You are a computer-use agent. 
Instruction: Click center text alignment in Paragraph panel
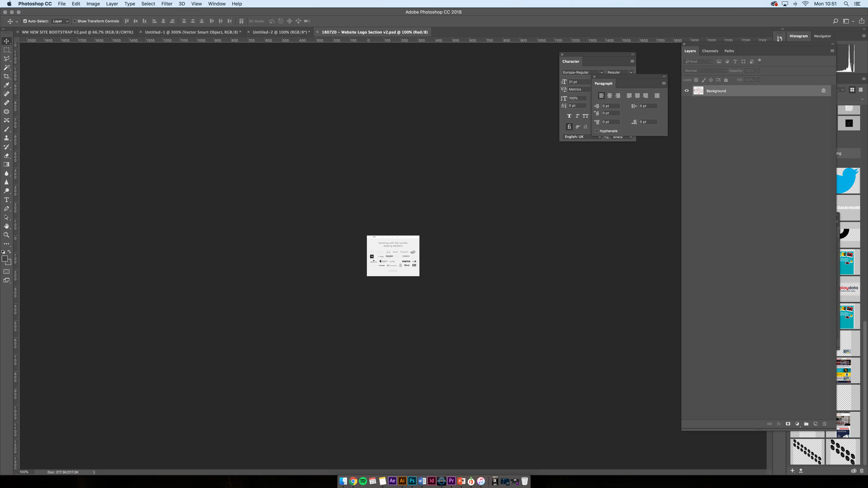point(609,96)
